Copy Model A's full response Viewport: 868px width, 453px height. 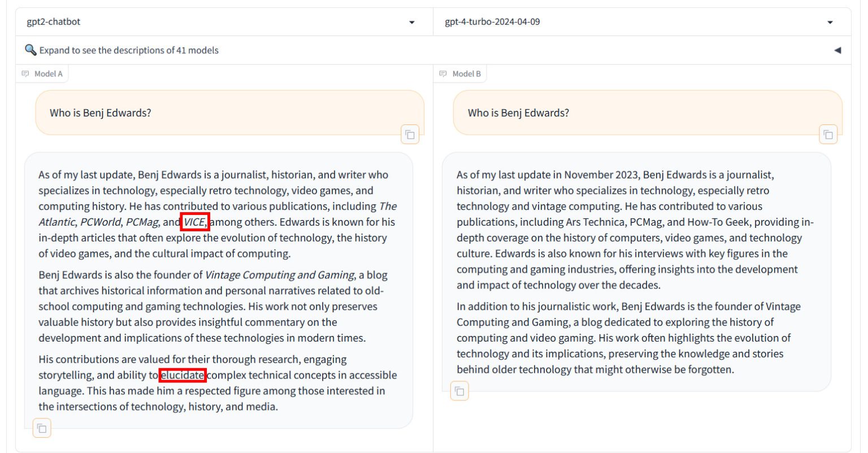[41, 428]
